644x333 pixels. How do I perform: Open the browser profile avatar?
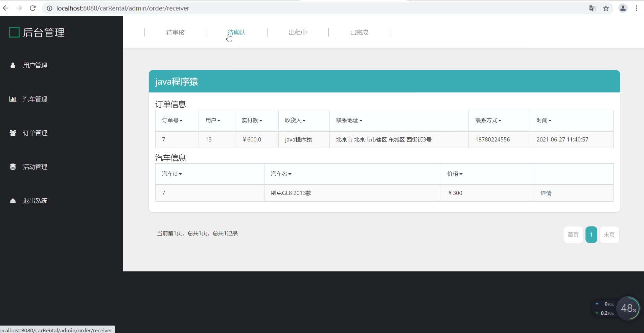coord(623,8)
